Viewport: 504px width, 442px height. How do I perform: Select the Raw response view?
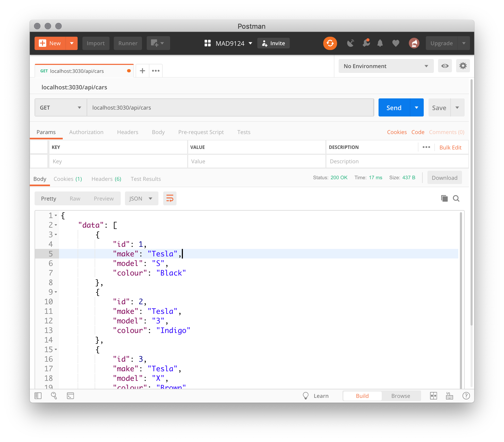click(75, 198)
